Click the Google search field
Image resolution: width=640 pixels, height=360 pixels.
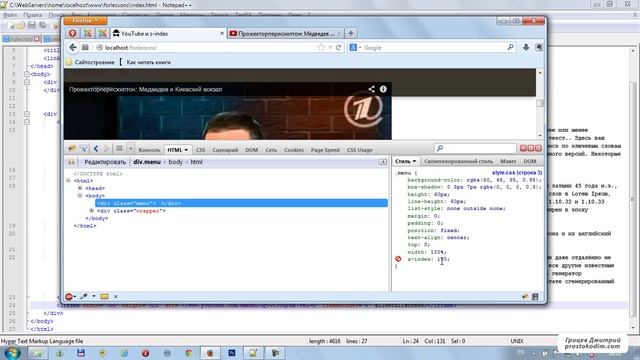pyautogui.click(x=433, y=48)
